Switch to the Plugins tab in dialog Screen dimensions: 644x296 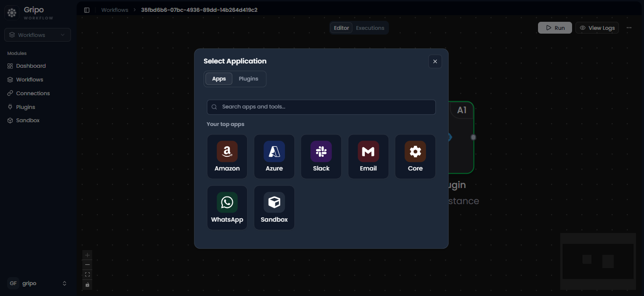[248, 79]
